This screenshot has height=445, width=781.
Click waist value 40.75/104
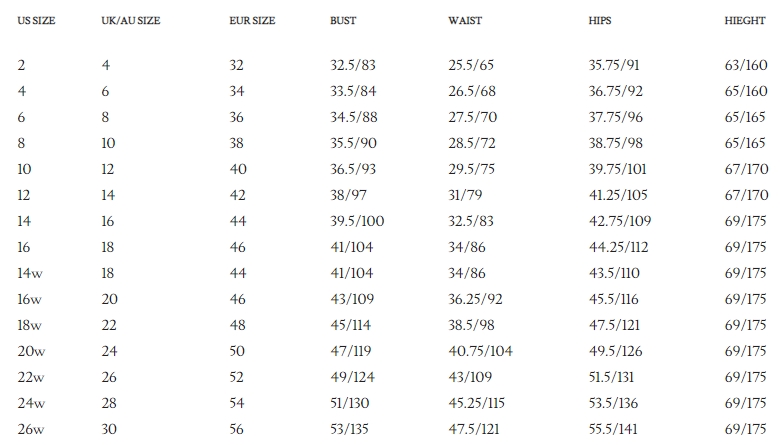[x=480, y=351]
